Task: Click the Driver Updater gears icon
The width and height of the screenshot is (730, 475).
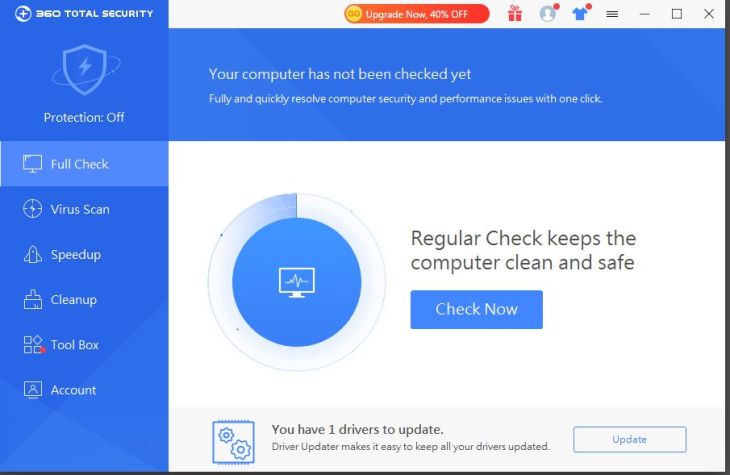Action: pyautogui.click(x=233, y=442)
